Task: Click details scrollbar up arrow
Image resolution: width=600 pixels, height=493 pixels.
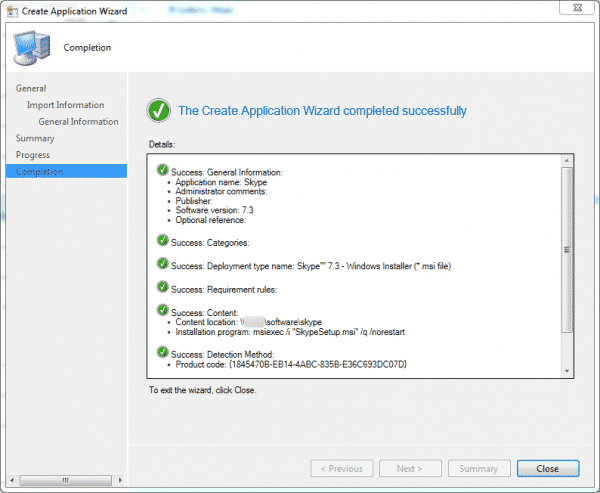Action: coord(567,161)
